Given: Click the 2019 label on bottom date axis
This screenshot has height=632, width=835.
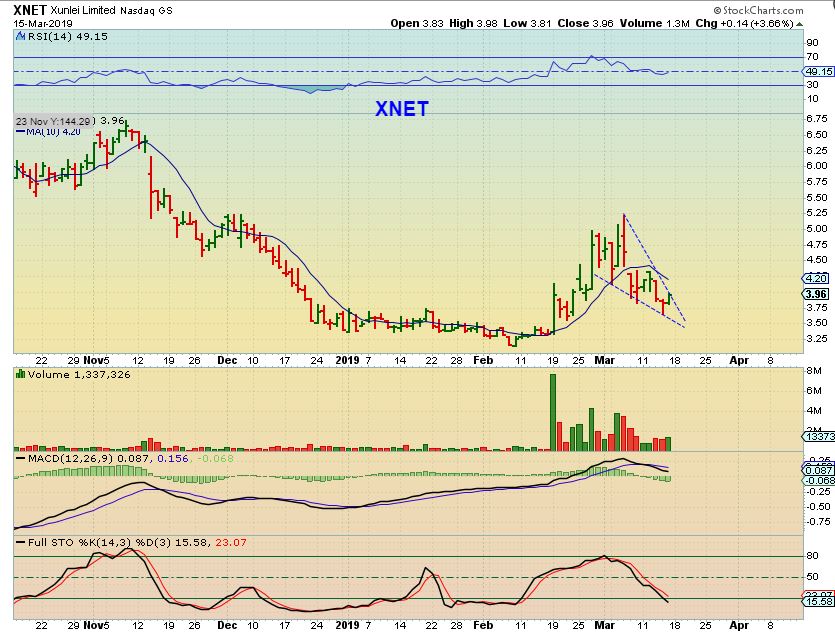Looking at the screenshot, I should pos(348,625).
